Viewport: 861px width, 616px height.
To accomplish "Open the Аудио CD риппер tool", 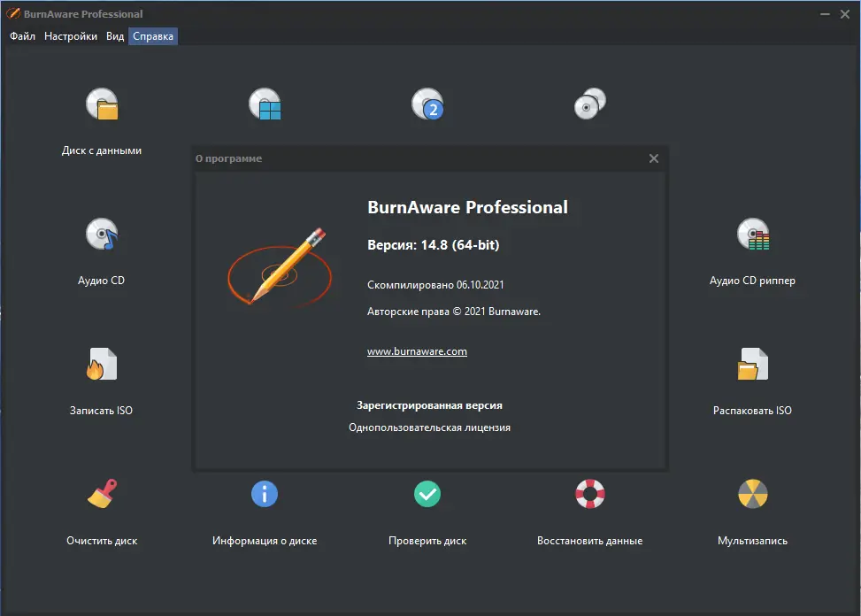I will [x=753, y=235].
